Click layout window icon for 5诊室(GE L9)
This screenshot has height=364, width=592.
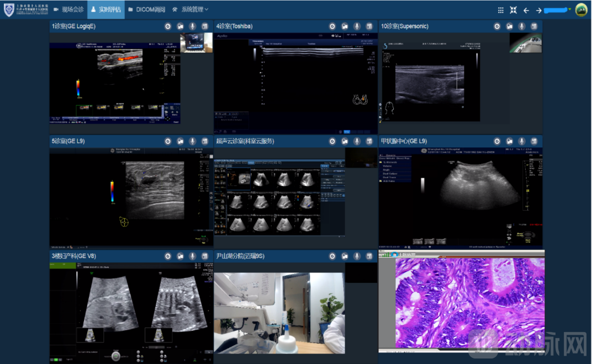coord(205,141)
